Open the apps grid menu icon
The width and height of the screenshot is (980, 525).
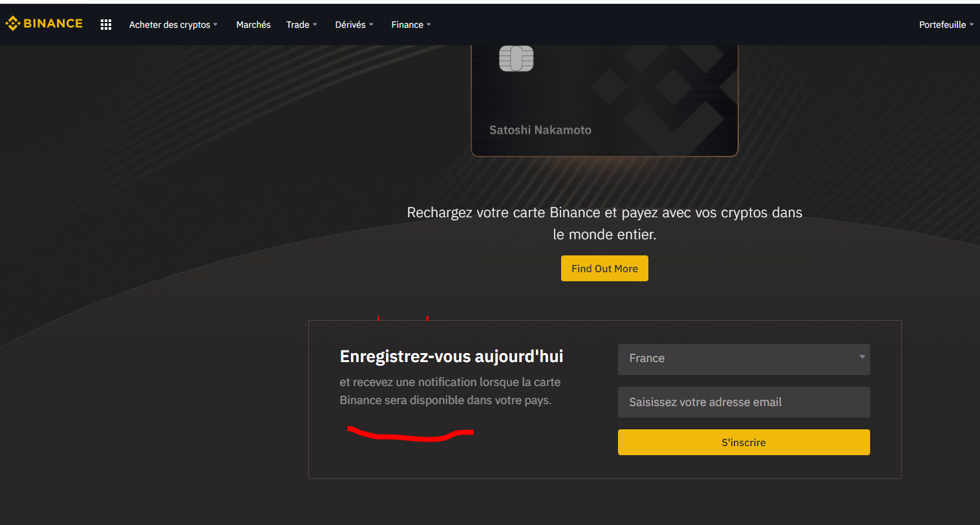[x=106, y=25]
